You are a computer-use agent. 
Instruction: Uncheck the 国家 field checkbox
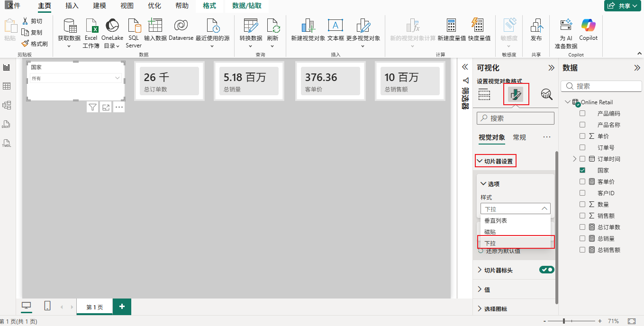tap(582, 170)
